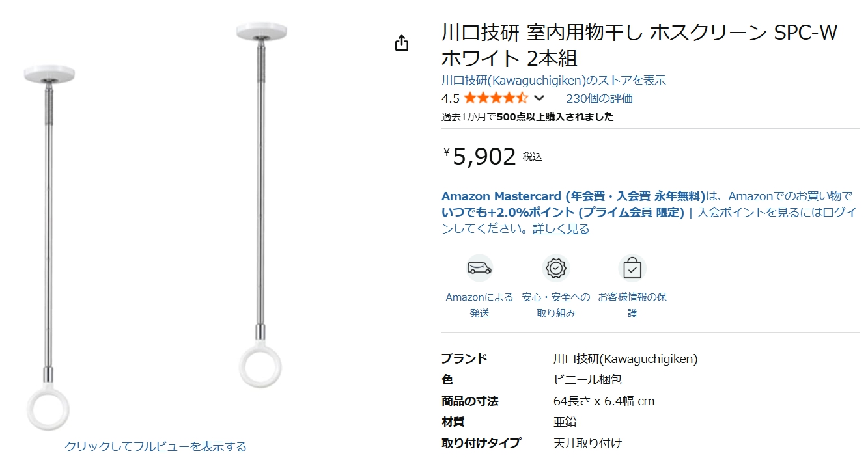
Task: Click the Amazonによる発送 label
Action: (479, 305)
